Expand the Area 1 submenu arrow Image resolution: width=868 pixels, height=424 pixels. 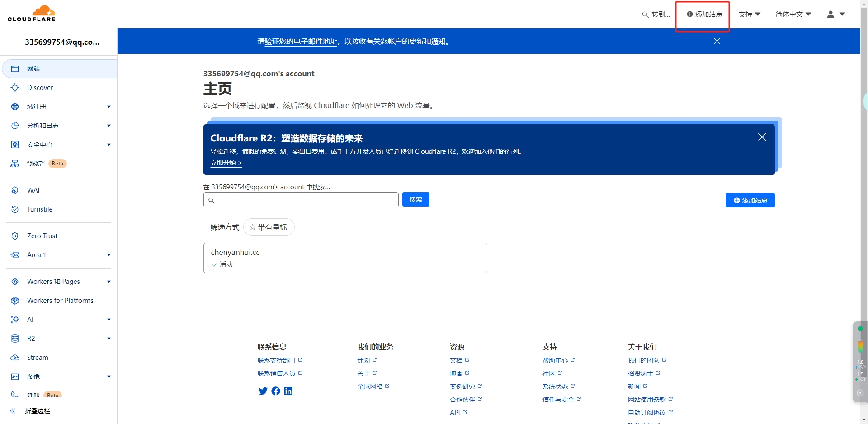[x=109, y=255]
